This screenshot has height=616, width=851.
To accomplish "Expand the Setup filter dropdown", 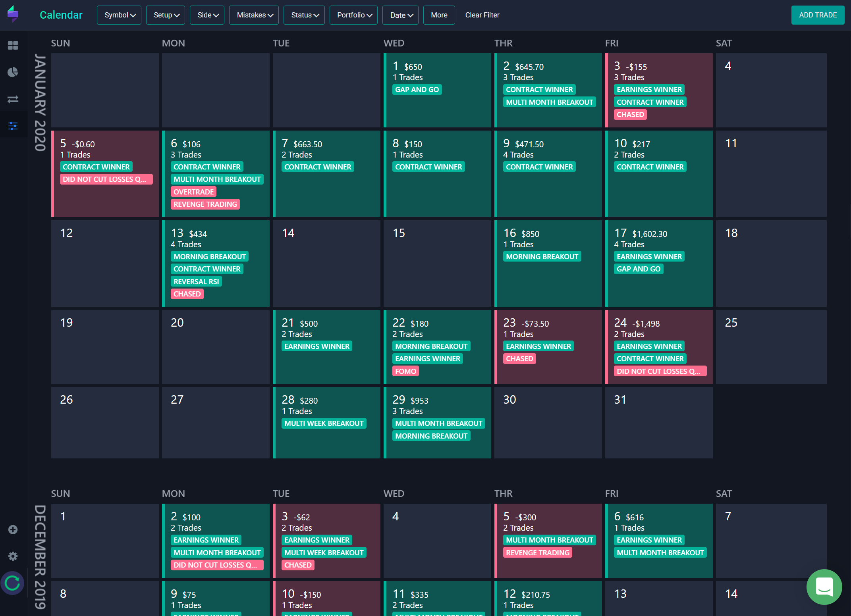I will pos(166,15).
